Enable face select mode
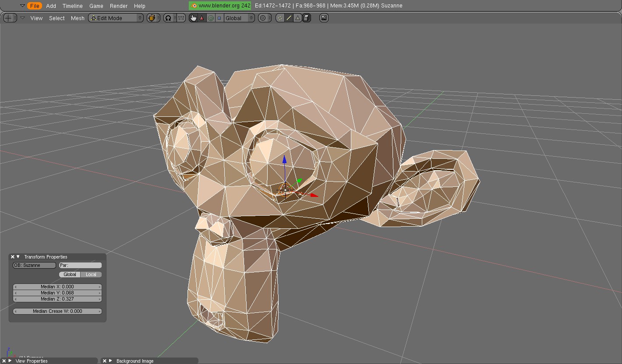The image size is (622, 364). point(297,18)
